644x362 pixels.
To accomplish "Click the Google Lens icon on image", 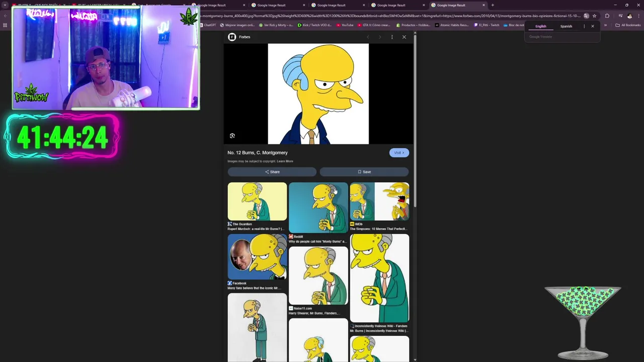I will click(232, 136).
